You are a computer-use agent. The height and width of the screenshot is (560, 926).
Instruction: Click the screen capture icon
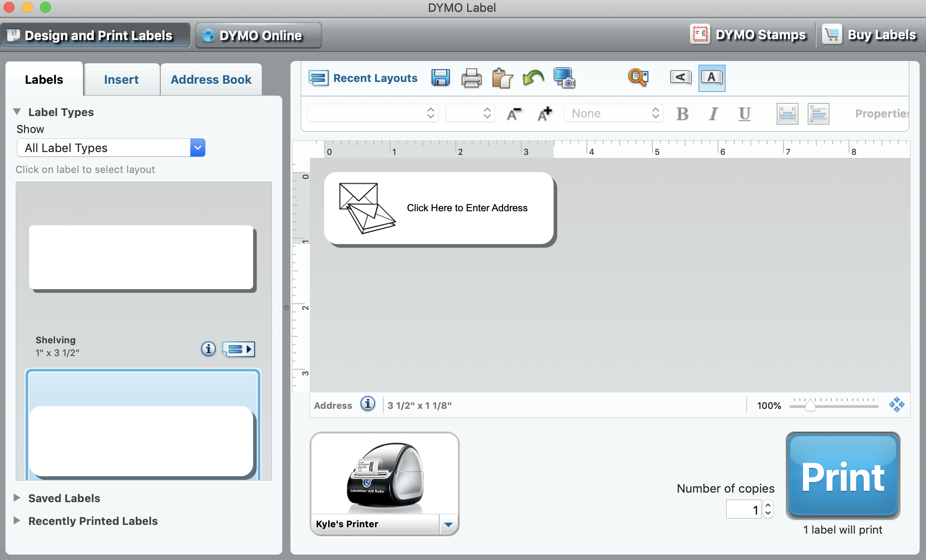click(x=565, y=78)
